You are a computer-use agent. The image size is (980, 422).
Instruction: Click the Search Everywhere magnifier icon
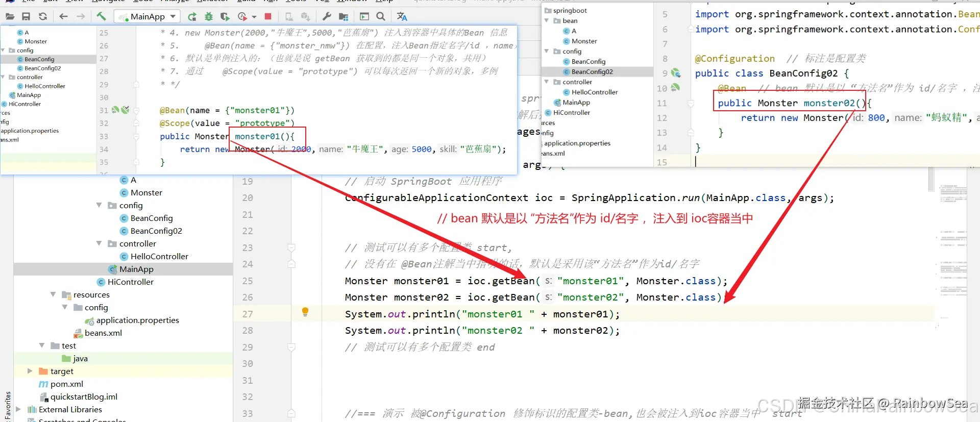click(381, 16)
